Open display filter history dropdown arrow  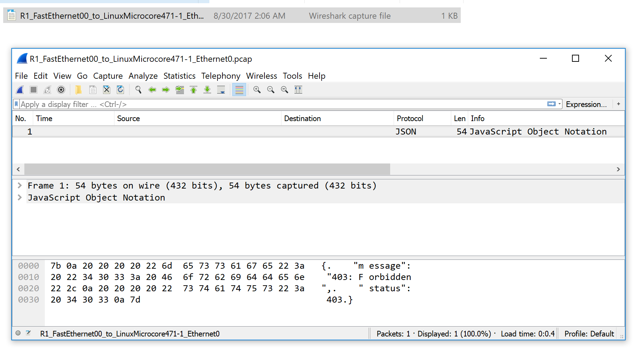pos(560,104)
